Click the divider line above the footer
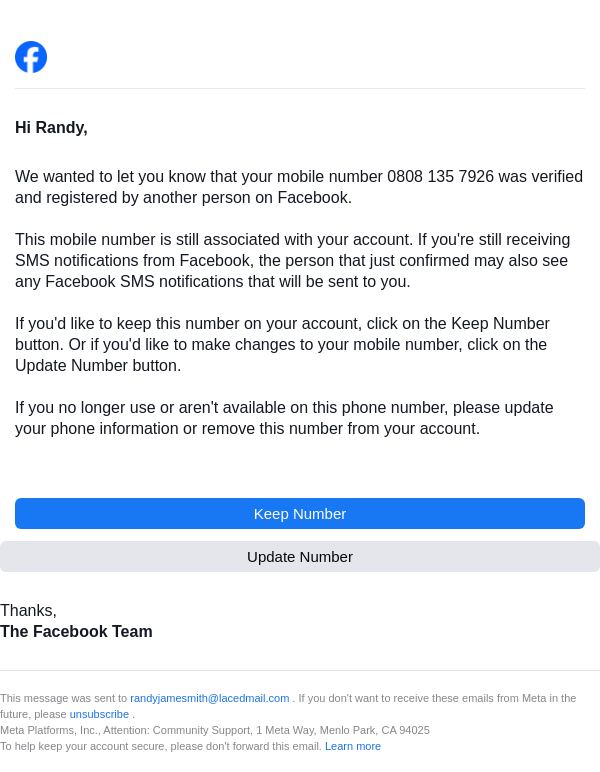This screenshot has width=600, height=772. click(300, 671)
